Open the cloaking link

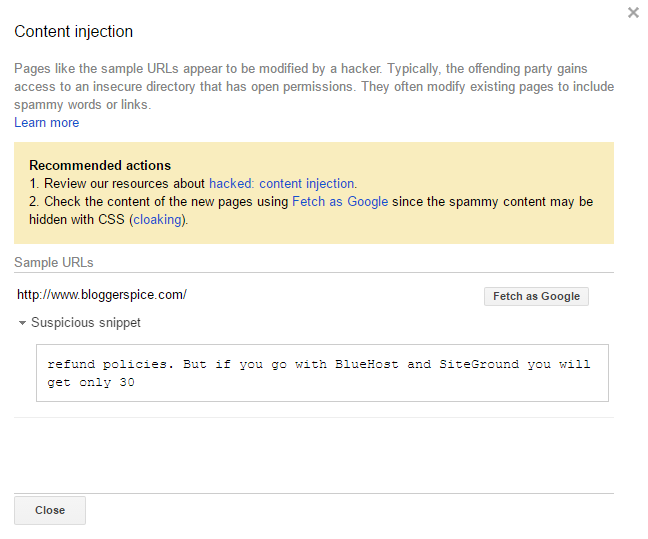[x=158, y=220]
